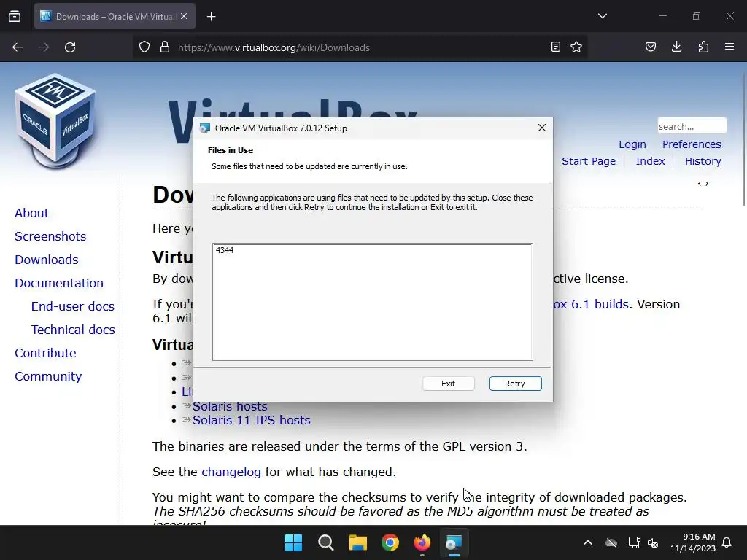Click the URL address bar
The height and width of the screenshot is (560, 747).
(360, 47)
